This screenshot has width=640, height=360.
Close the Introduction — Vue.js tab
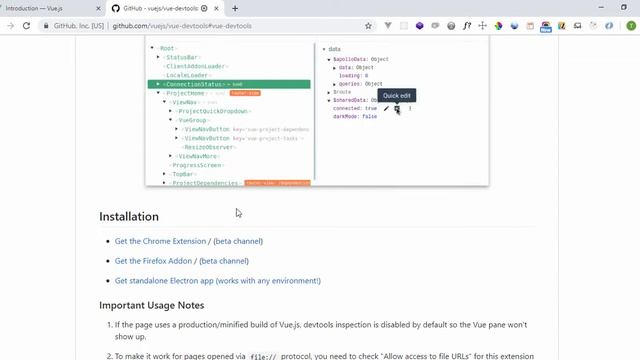click(x=98, y=8)
